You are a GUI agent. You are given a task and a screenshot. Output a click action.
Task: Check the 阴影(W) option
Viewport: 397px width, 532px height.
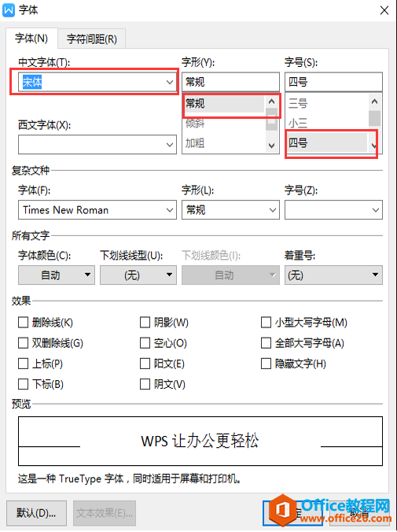tap(145, 323)
